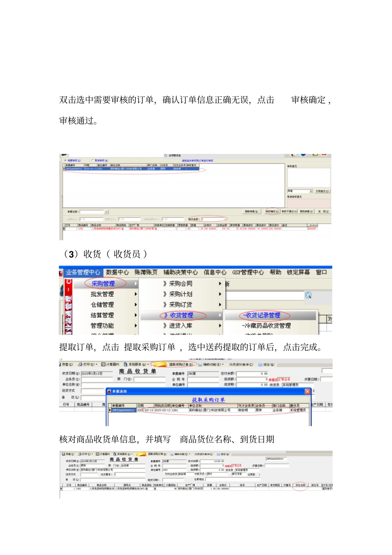Close the 单据选择 dialog
This screenshot has height=555, width=392.
(307, 391)
